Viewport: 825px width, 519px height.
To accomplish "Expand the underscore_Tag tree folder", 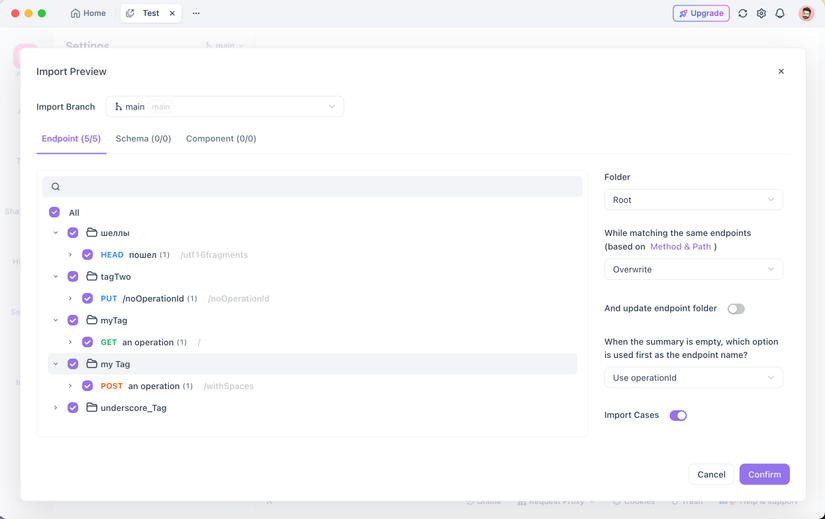I will (56, 408).
